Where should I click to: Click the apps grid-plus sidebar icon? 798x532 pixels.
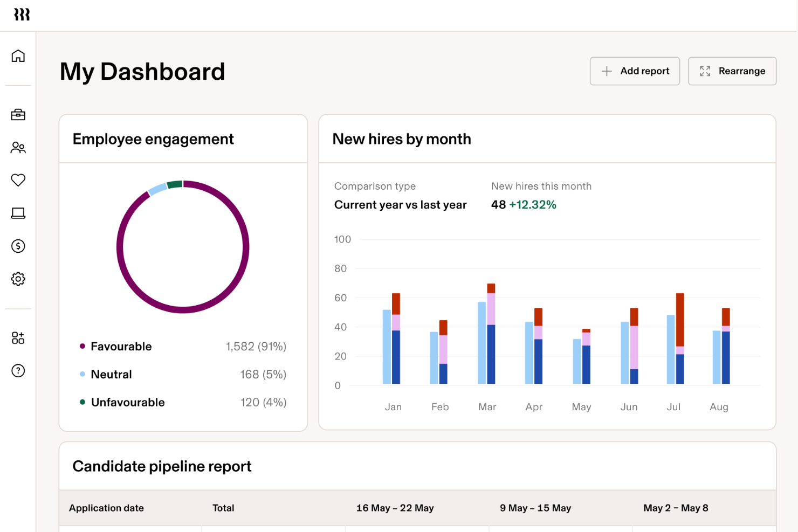pyautogui.click(x=18, y=337)
